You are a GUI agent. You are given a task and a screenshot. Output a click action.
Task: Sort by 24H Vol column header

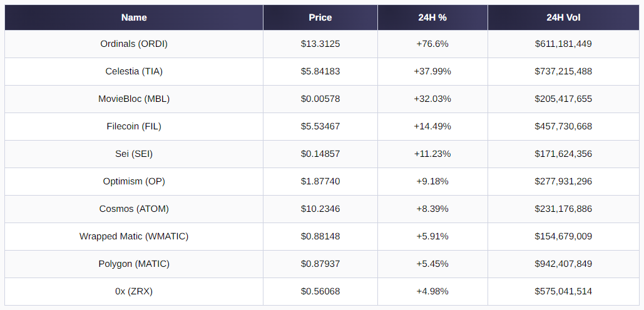[x=563, y=17]
